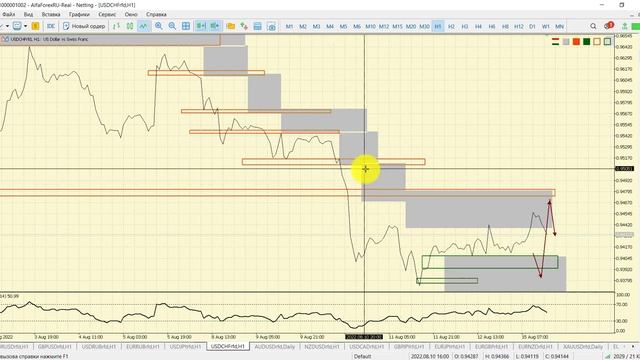Set timeframe to M15
The width and height of the screenshot is (640, 360).
(x=397, y=26)
